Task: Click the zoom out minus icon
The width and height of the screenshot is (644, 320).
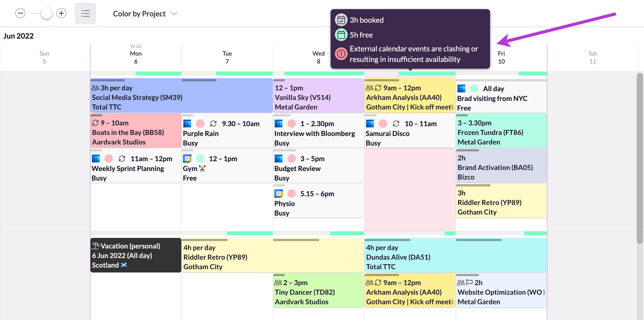Action: [20, 13]
